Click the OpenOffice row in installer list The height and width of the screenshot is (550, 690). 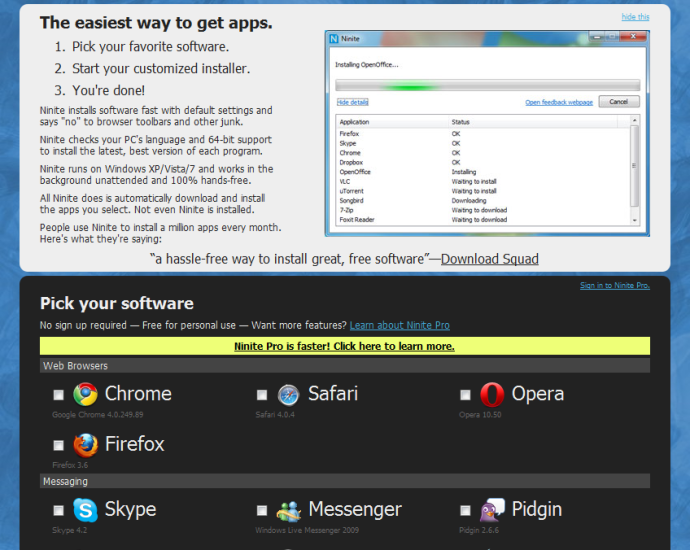pos(483,172)
